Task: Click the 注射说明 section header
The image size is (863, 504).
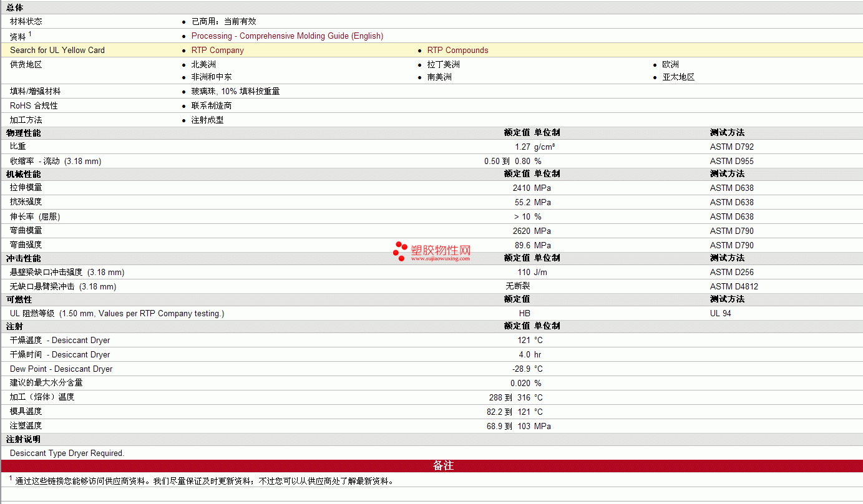Action: click(x=23, y=439)
